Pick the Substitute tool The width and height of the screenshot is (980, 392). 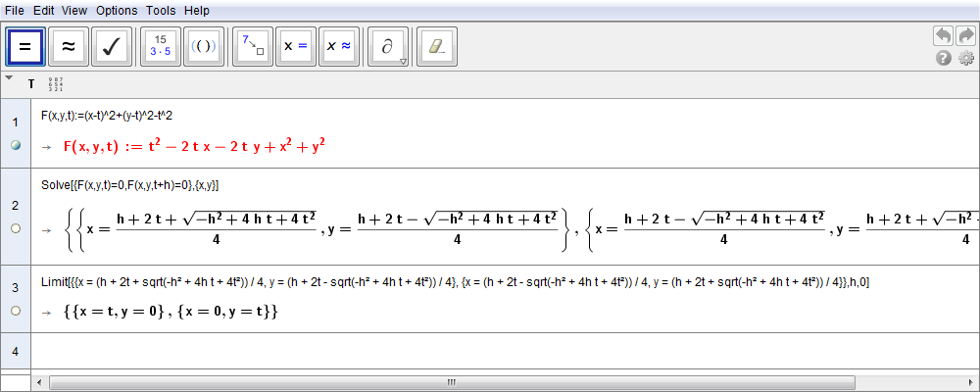(253, 46)
